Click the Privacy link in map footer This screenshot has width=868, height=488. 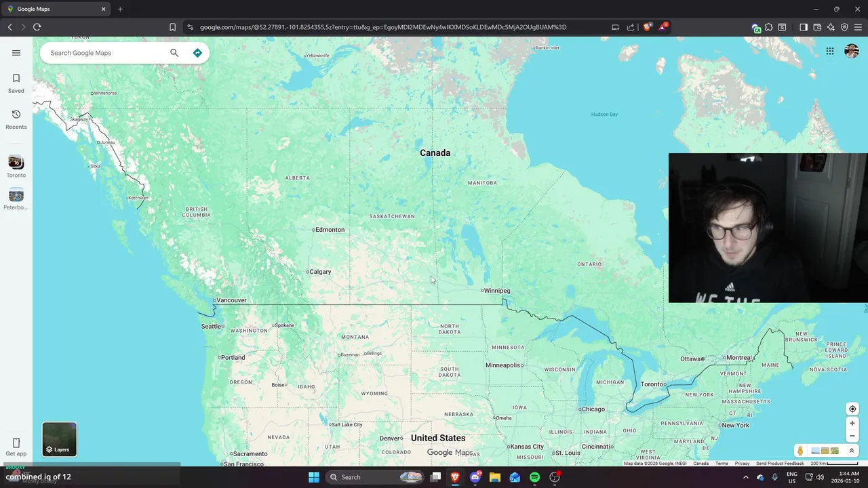(x=742, y=464)
